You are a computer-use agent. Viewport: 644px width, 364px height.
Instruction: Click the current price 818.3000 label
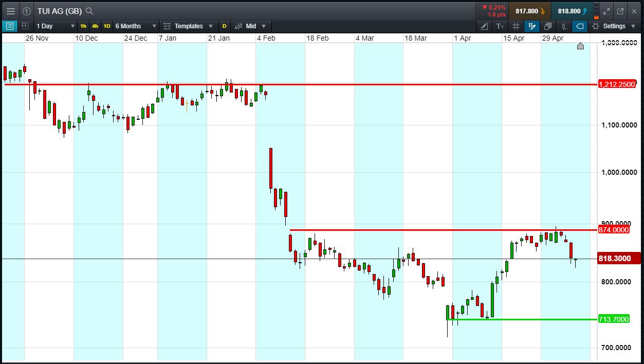pyautogui.click(x=619, y=259)
